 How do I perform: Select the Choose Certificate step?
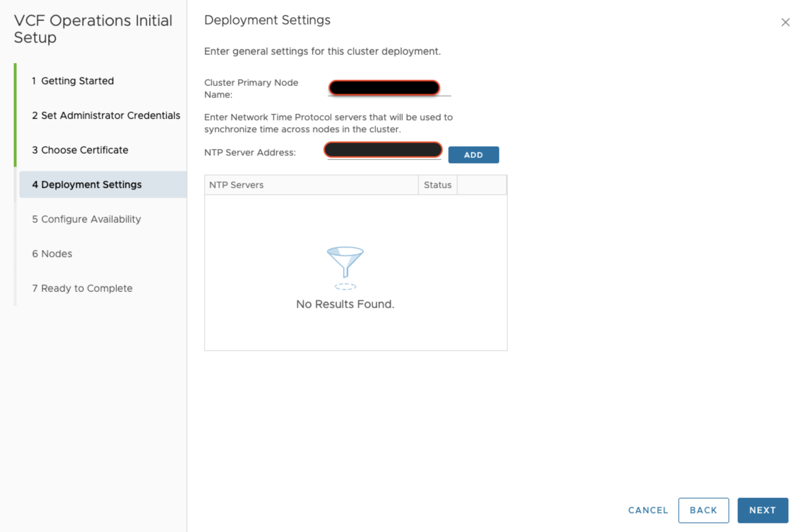click(80, 150)
